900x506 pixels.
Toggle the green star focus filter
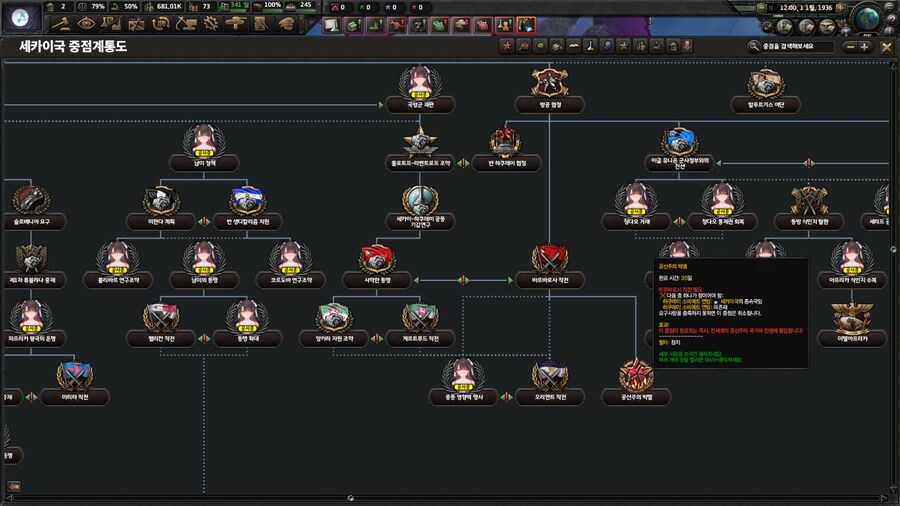pyautogui.click(x=623, y=46)
